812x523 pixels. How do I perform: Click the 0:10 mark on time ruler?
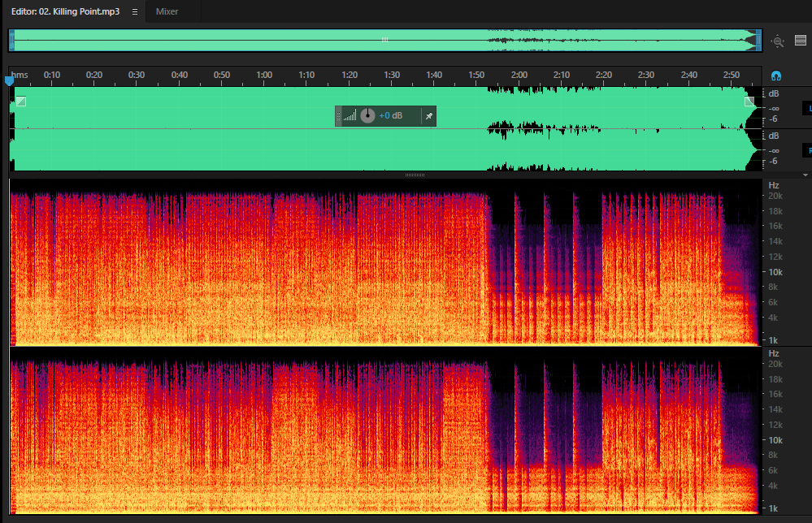click(x=52, y=75)
